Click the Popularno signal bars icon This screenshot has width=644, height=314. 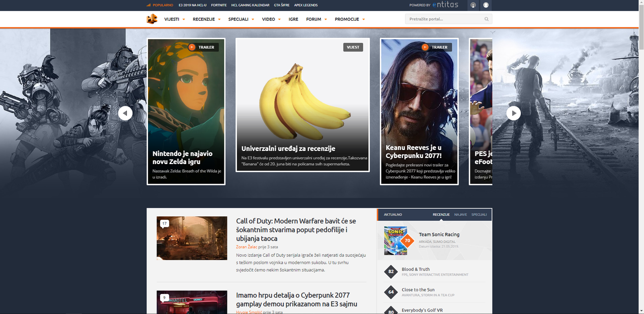(x=148, y=5)
